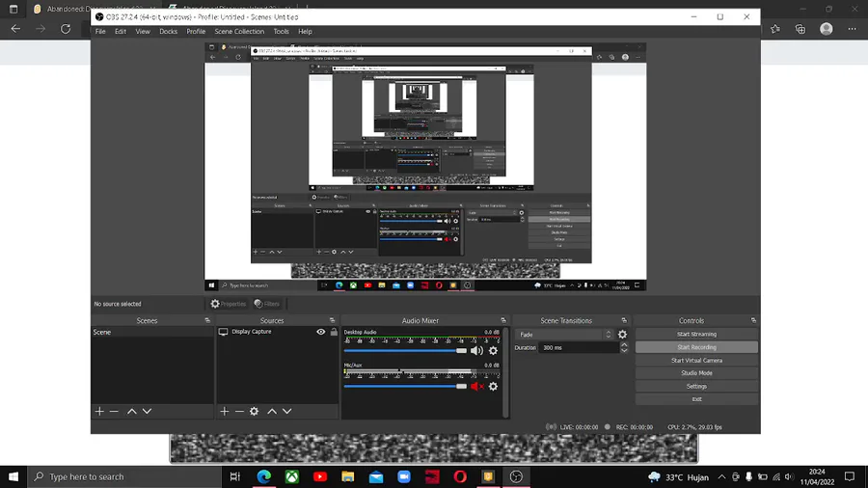The height and width of the screenshot is (488, 868).
Task: Open the Docks menu
Action: click(x=168, y=32)
